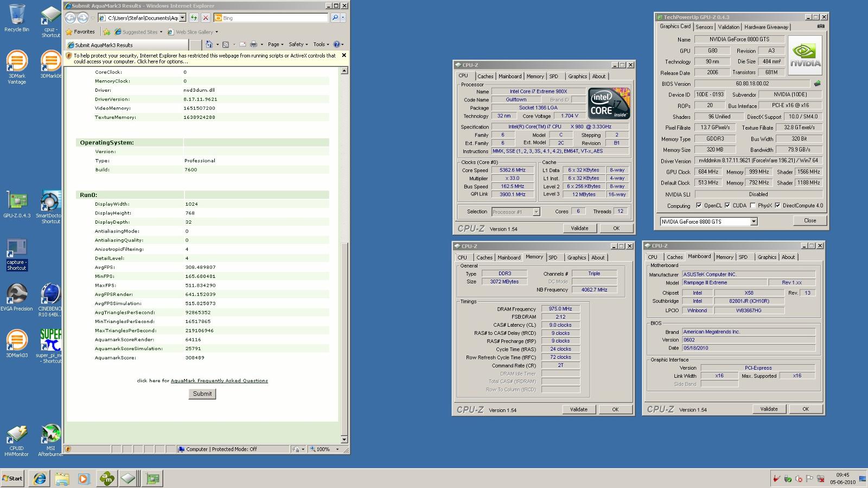The width and height of the screenshot is (868, 488).
Task: Click the green Refresh arrows in Internet Explorer
Action: [x=194, y=18]
